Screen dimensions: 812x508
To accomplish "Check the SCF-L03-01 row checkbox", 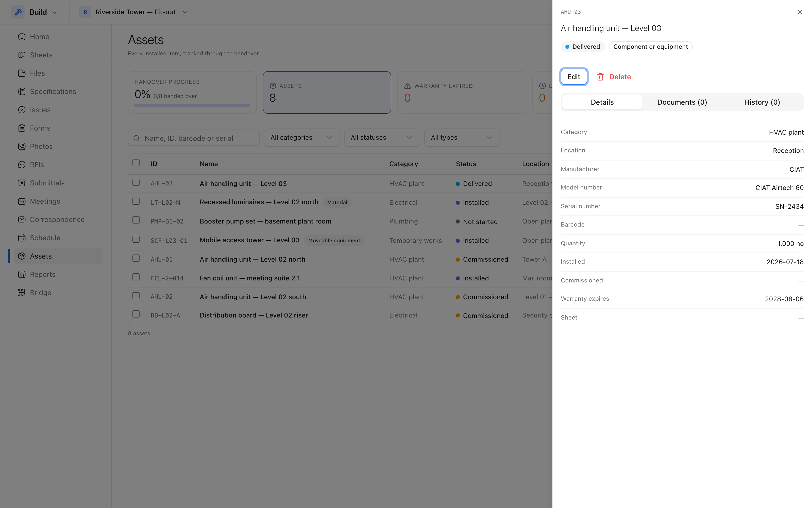I will tap(136, 240).
